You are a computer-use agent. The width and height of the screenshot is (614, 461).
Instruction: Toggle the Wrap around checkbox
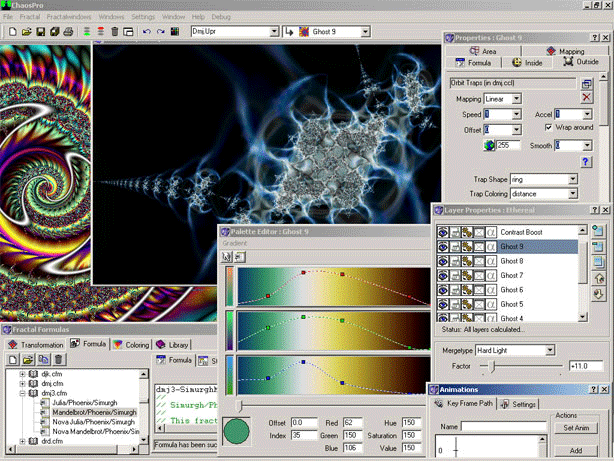tap(548, 128)
